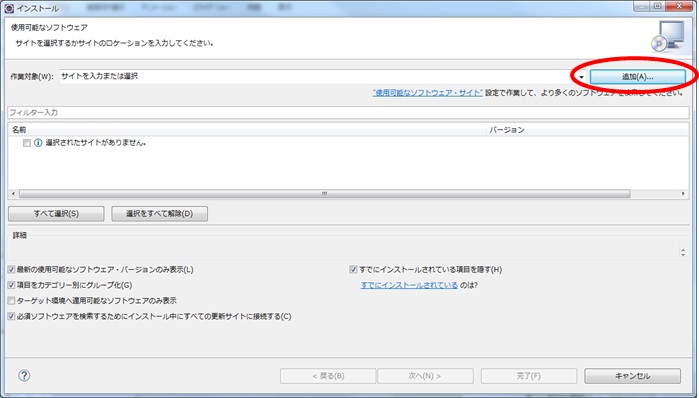
Task: Click the バージョン column header
Action: click(507, 130)
